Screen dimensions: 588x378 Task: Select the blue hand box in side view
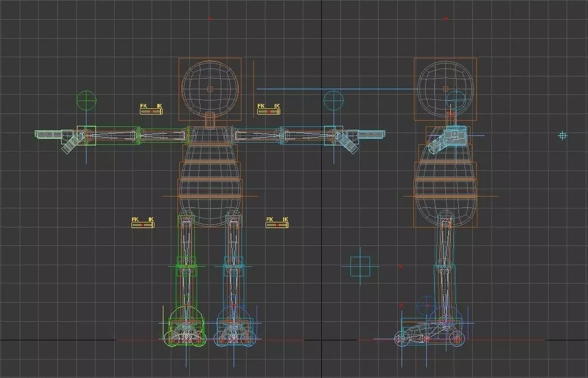coord(455,135)
